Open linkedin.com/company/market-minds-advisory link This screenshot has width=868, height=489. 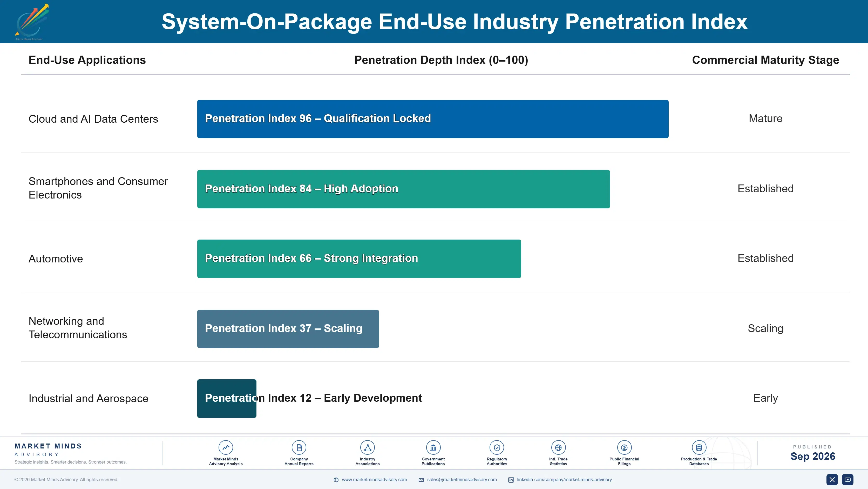[564, 480]
